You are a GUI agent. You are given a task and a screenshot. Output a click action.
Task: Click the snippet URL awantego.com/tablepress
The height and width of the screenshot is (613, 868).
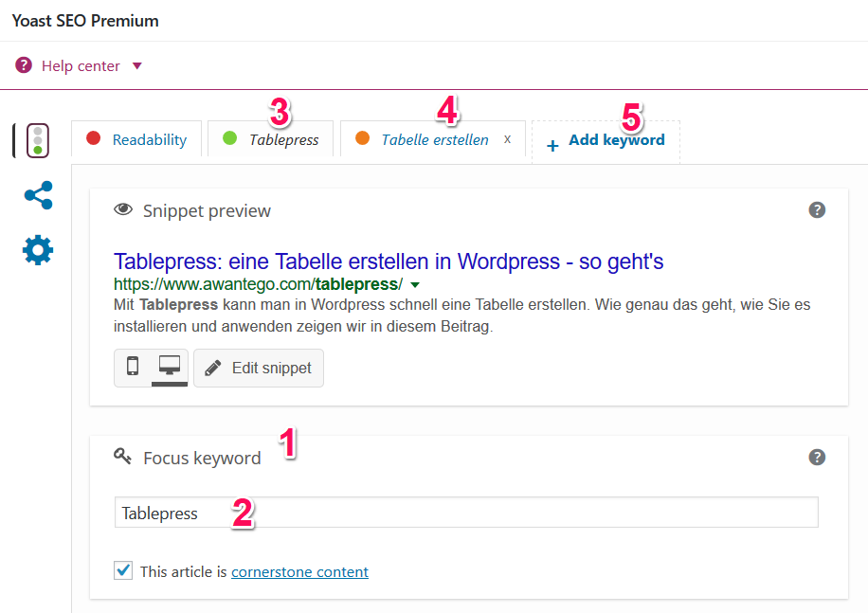[258, 284]
